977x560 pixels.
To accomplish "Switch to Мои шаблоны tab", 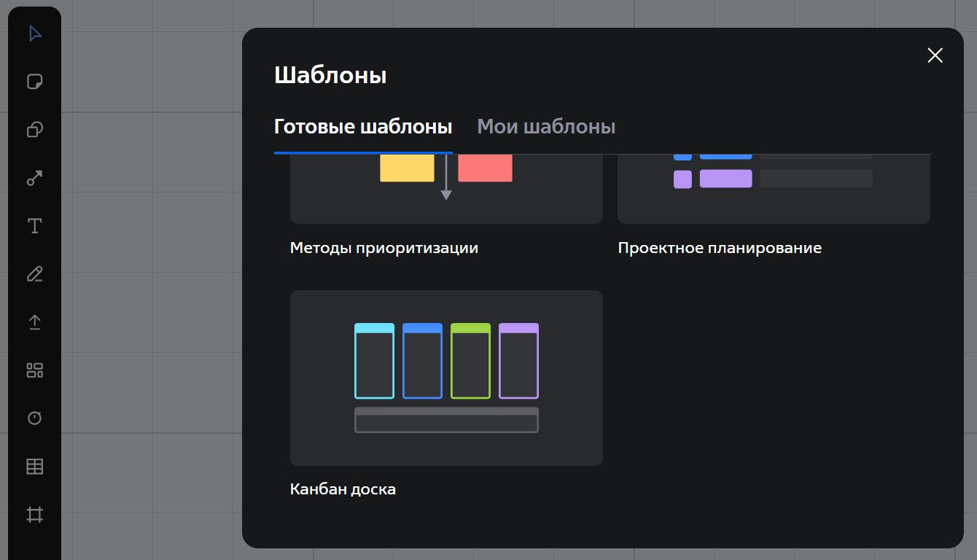I will [546, 127].
